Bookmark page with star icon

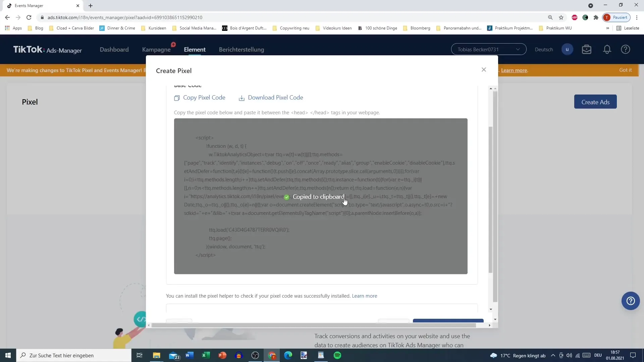pos(561,17)
